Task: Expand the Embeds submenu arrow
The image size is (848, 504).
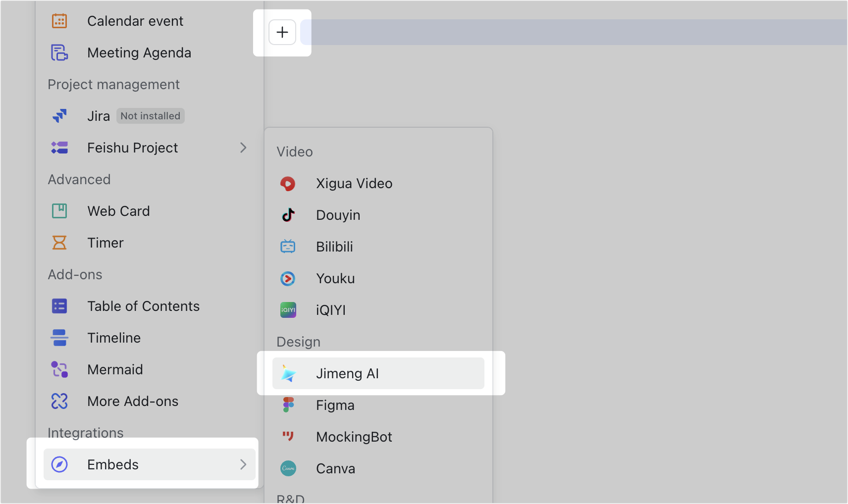Action: pyautogui.click(x=243, y=464)
